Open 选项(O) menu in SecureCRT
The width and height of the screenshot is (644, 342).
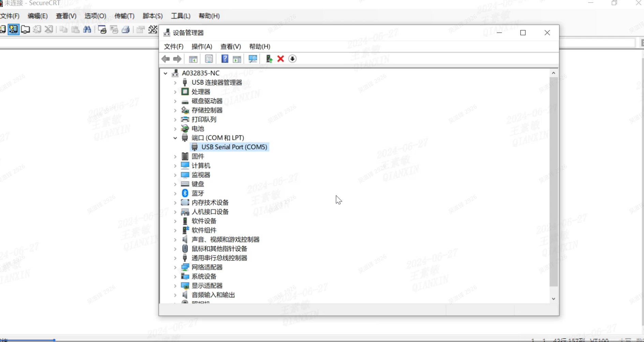(x=95, y=16)
